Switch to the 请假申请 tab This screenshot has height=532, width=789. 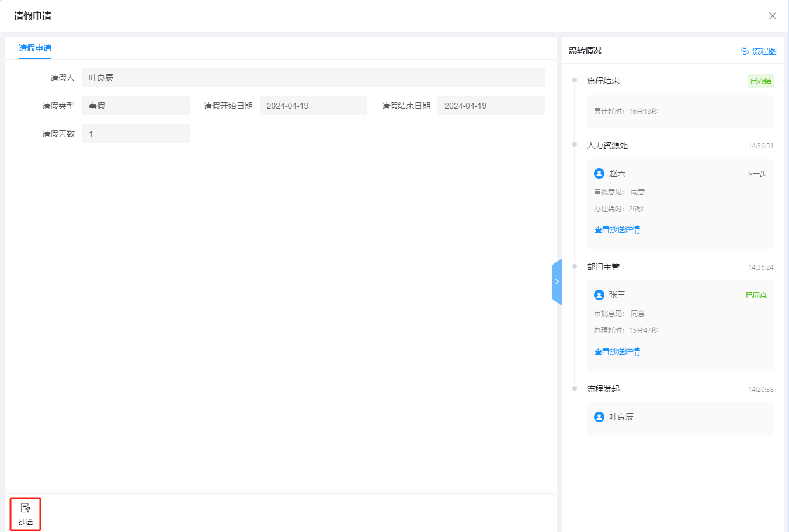[35, 48]
